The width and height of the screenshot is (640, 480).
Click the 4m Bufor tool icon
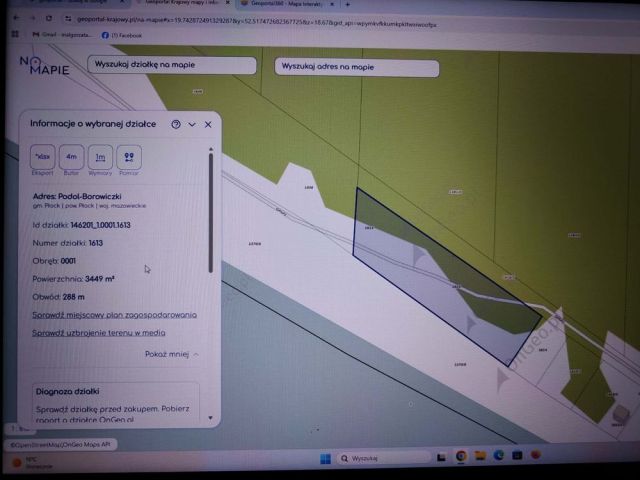point(71,157)
